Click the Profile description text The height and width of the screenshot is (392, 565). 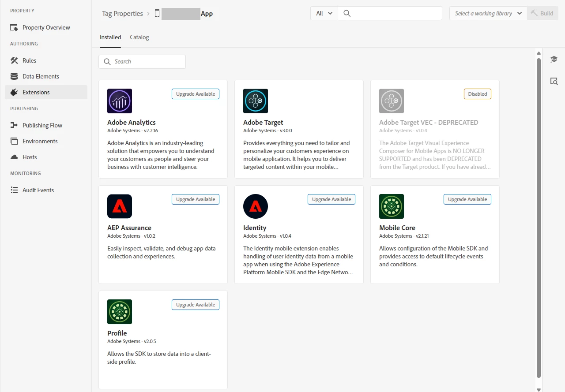coord(159,358)
